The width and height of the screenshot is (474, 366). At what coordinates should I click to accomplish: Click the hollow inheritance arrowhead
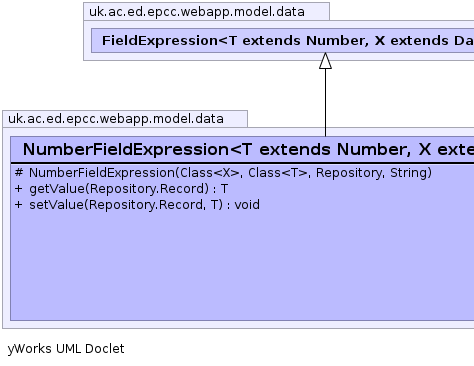(x=325, y=61)
